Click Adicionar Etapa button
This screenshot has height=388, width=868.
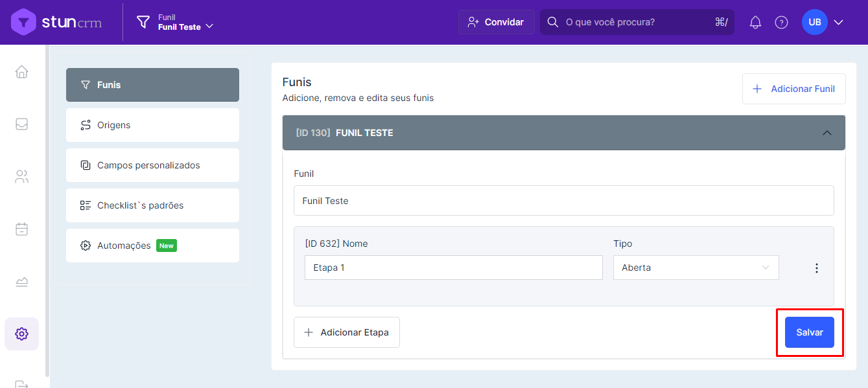346,332
